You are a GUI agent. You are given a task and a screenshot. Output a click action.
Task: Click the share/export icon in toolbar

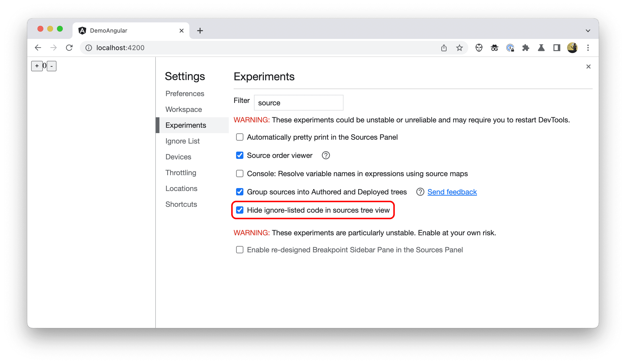pos(444,47)
